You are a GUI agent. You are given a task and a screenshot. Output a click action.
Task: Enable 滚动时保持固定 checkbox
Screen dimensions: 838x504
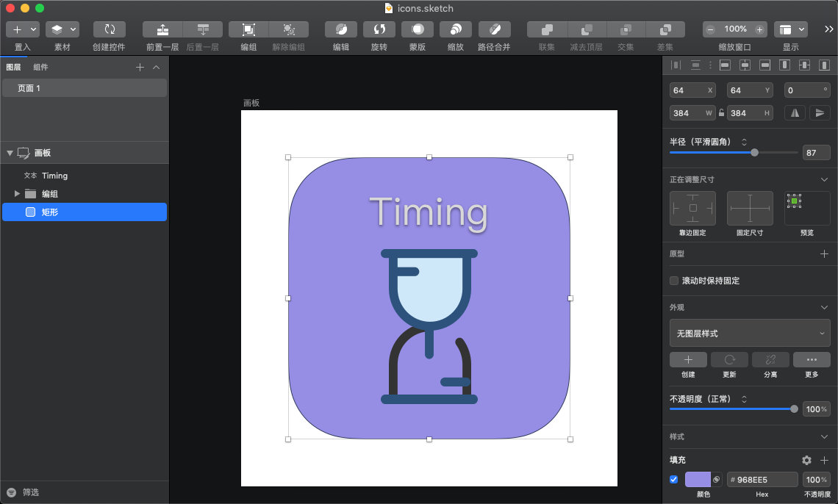coord(674,281)
